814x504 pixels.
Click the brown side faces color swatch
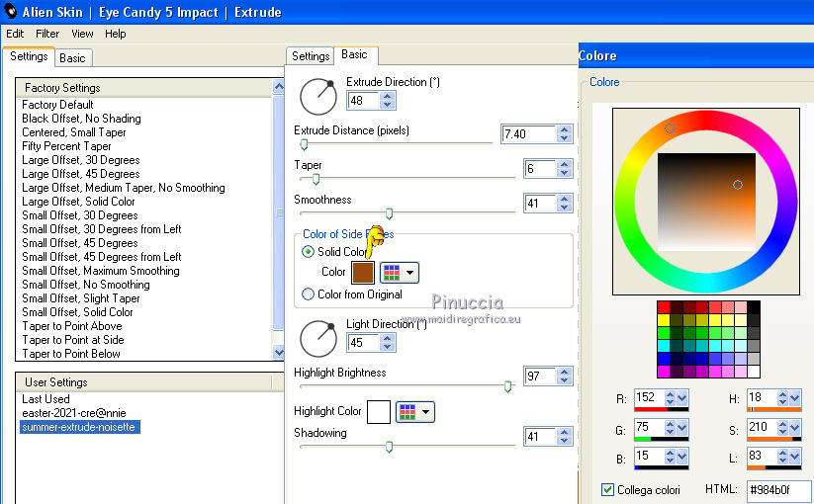pos(362,273)
